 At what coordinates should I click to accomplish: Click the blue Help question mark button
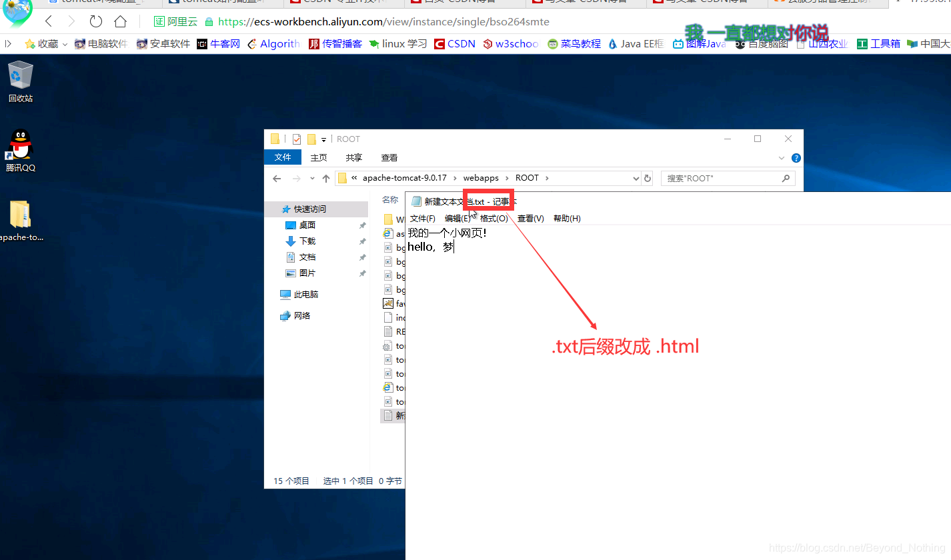pyautogui.click(x=796, y=158)
